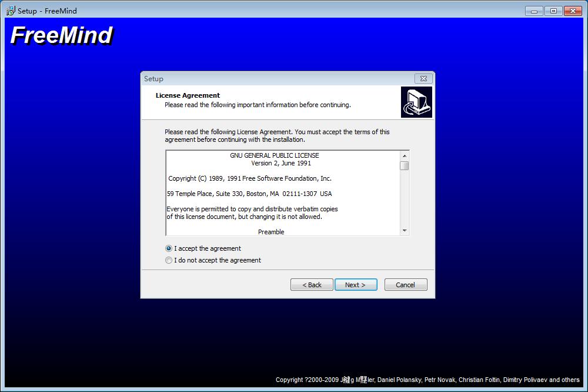The width and height of the screenshot is (588, 392).
Task: Maximize the Setup - FreeMind outer window
Action: point(553,11)
